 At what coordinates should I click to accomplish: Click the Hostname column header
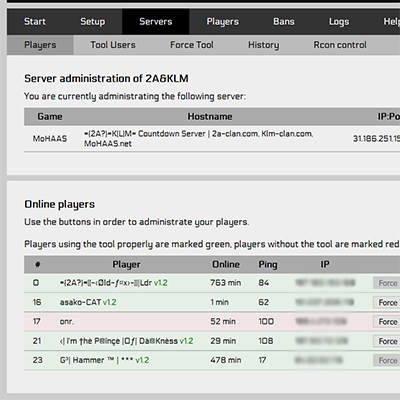coord(210,116)
